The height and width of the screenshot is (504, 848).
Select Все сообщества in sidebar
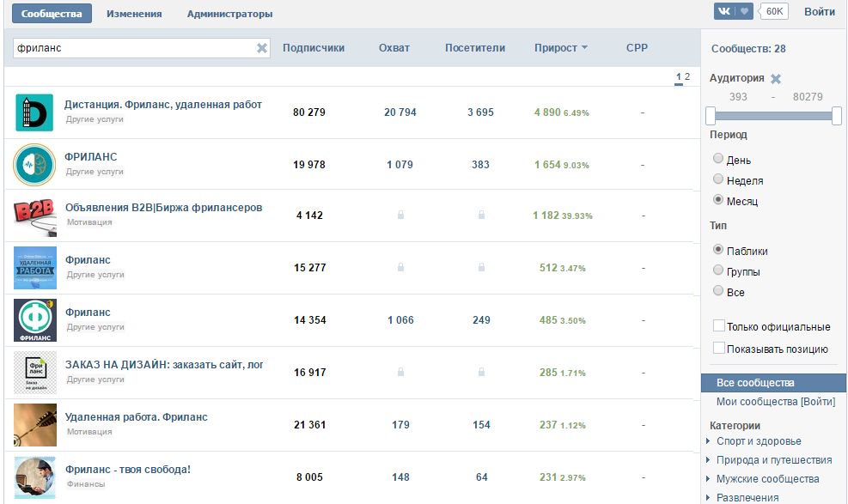click(x=773, y=383)
